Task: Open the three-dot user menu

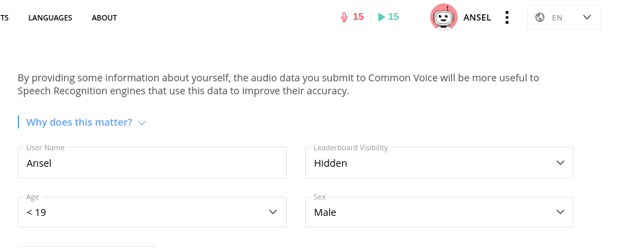Action: coord(507,17)
